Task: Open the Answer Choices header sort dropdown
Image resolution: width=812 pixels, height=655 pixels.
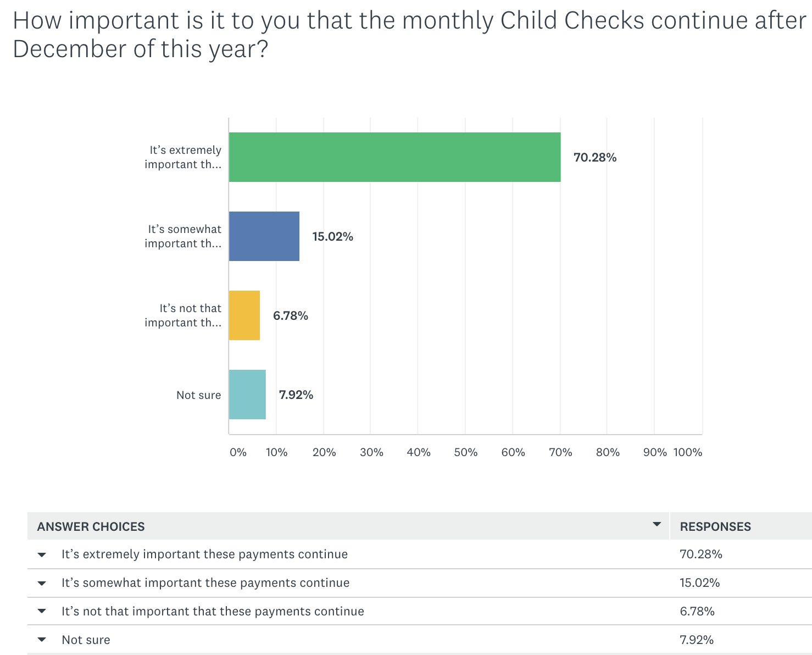Action: click(657, 525)
